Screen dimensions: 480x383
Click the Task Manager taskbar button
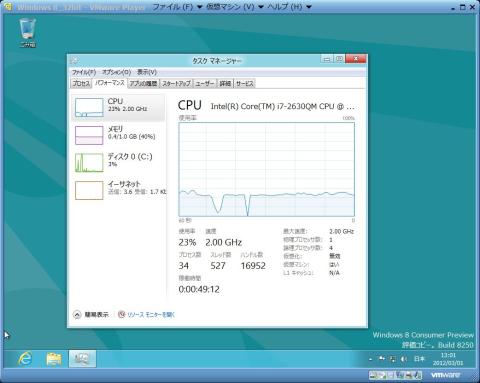coord(82,359)
